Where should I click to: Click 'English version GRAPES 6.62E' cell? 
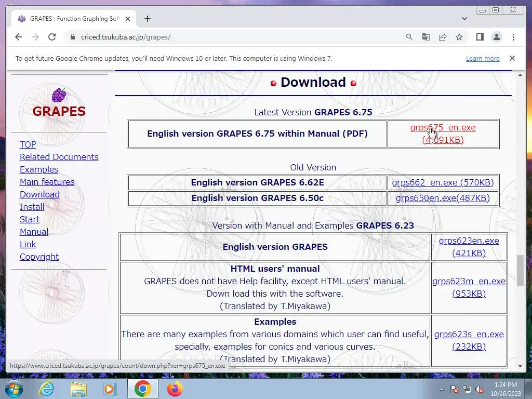click(x=257, y=182)
